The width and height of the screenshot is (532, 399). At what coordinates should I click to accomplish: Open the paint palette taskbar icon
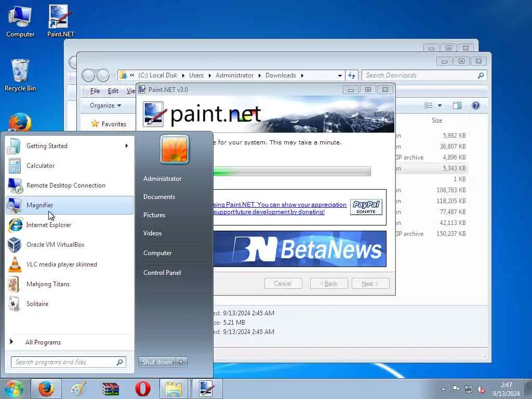(x=78, y=389)
